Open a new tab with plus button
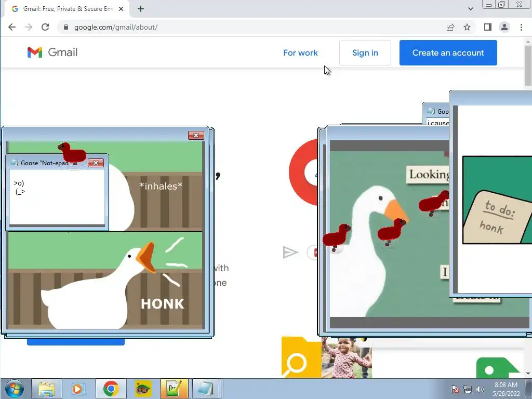Image resolution: width=532 pixels, height=399 pixels. coord(141,9)
